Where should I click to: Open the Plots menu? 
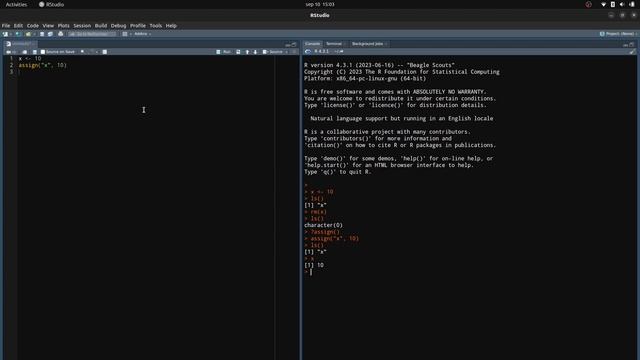(x=63, y=25)
